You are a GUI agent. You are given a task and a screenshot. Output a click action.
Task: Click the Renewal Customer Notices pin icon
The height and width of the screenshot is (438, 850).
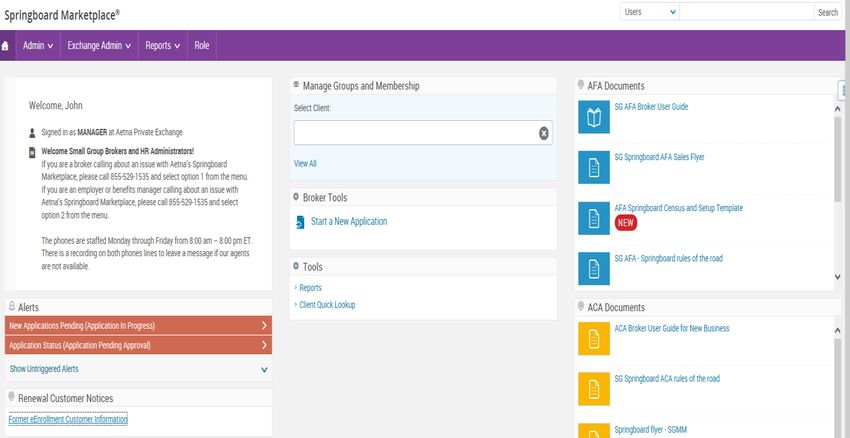[11, 397]
